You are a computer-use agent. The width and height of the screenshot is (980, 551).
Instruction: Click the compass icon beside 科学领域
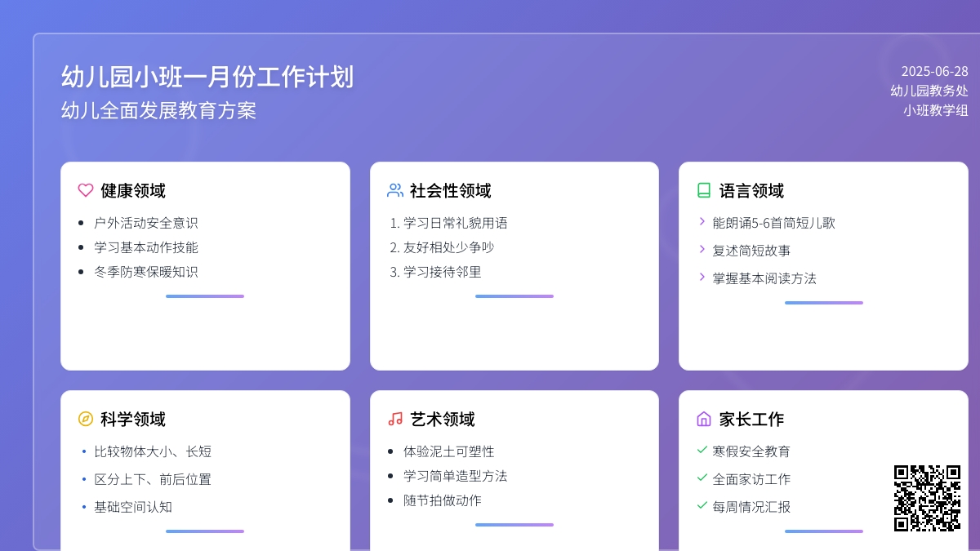click(86, 419)
